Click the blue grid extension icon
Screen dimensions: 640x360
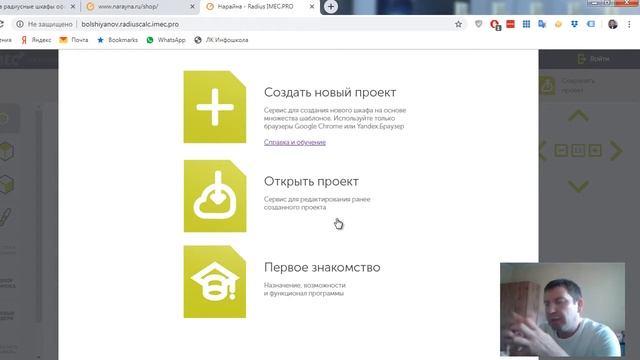(526, 24)
